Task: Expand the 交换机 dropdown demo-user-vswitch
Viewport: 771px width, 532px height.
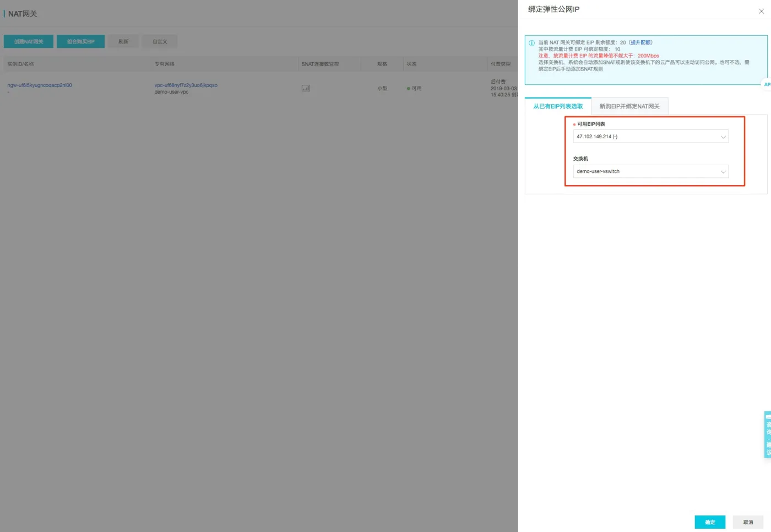Action: coord(650,171)
